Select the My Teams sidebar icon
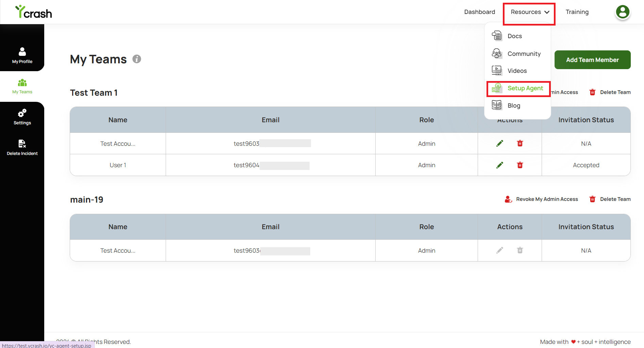644x348 pixels. [22, 83]
